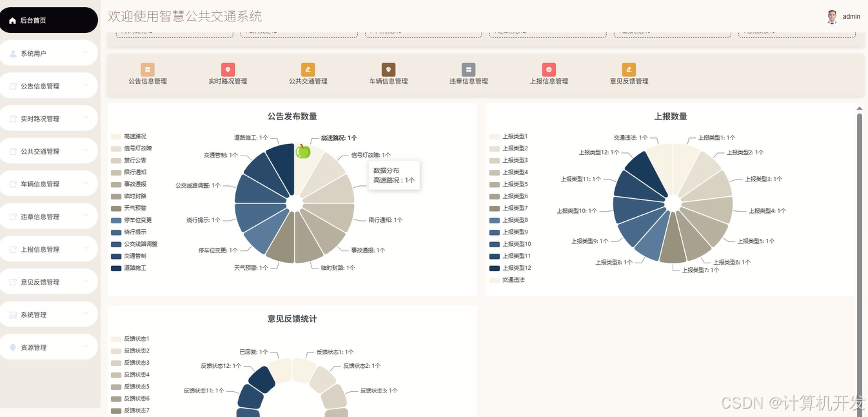Toggle the 信号灯故障 legend entry
The image size is (868, 417).
pos(132,148)
